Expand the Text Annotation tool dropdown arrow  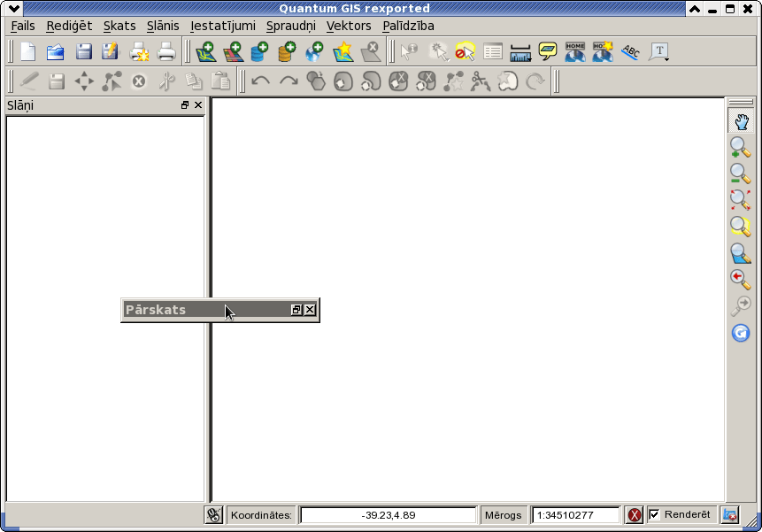click(667, 59)
